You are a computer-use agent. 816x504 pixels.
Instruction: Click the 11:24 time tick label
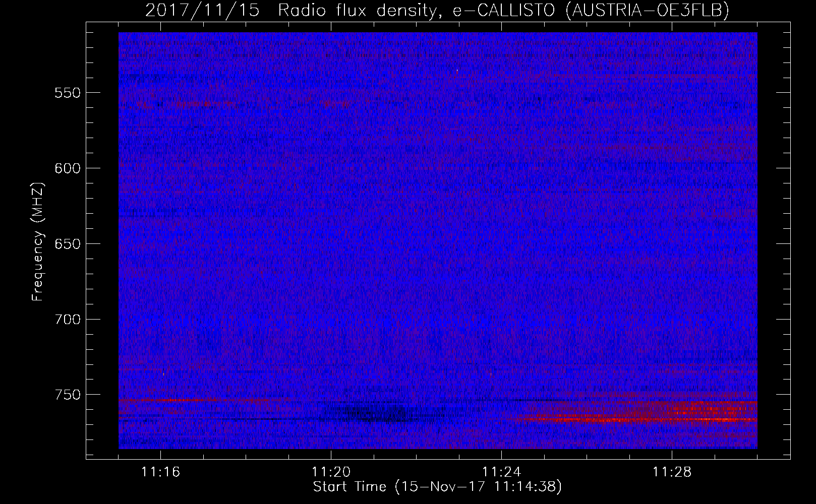pyautogui.click(x=502, y=472)
